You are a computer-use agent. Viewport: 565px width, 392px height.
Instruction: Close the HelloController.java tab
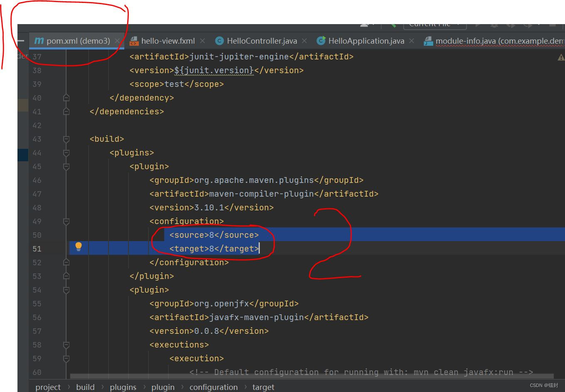[305, 41]
